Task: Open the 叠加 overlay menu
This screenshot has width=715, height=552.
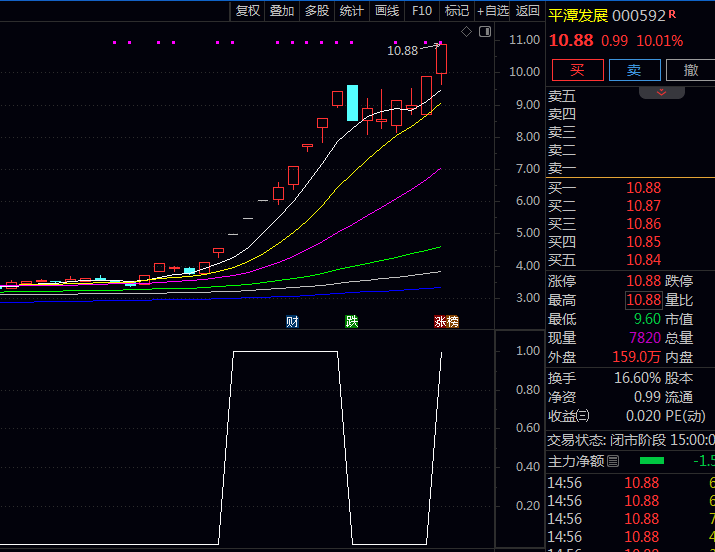Action: 282,11
